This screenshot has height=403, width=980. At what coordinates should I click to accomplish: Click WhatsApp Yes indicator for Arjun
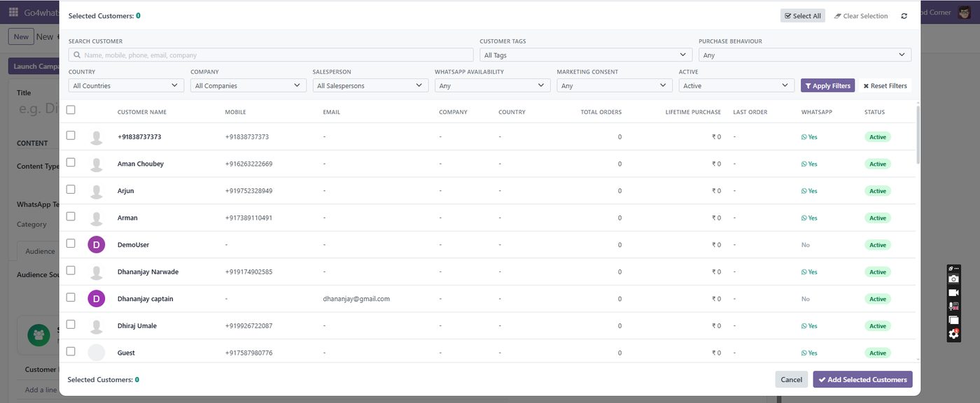click(x=809, y=191)
